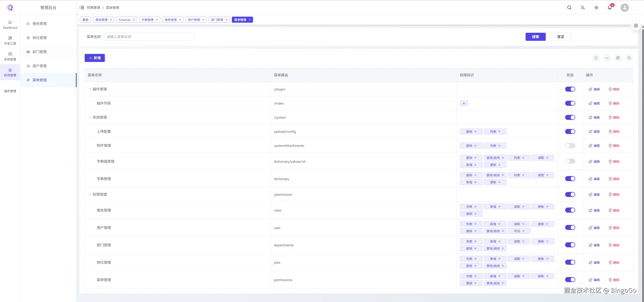
Task: Type in the 菜单名称 input field
Action: [149, 37]
